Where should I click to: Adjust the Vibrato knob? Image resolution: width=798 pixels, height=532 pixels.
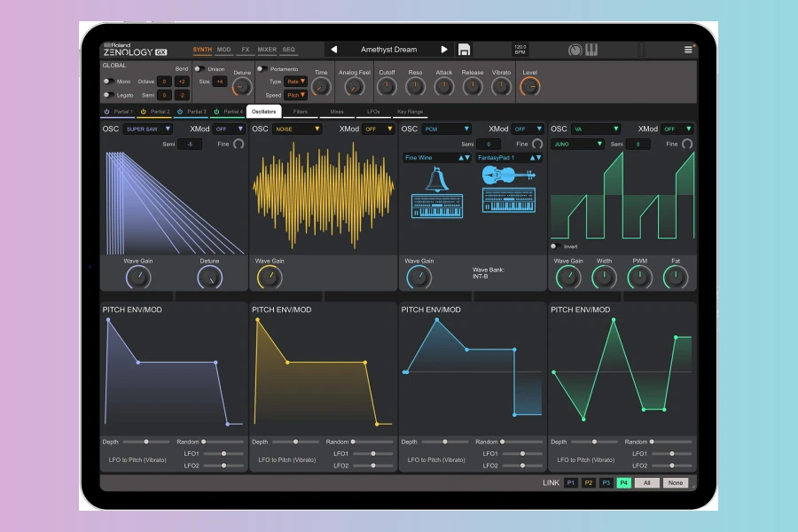click(501, 87)
